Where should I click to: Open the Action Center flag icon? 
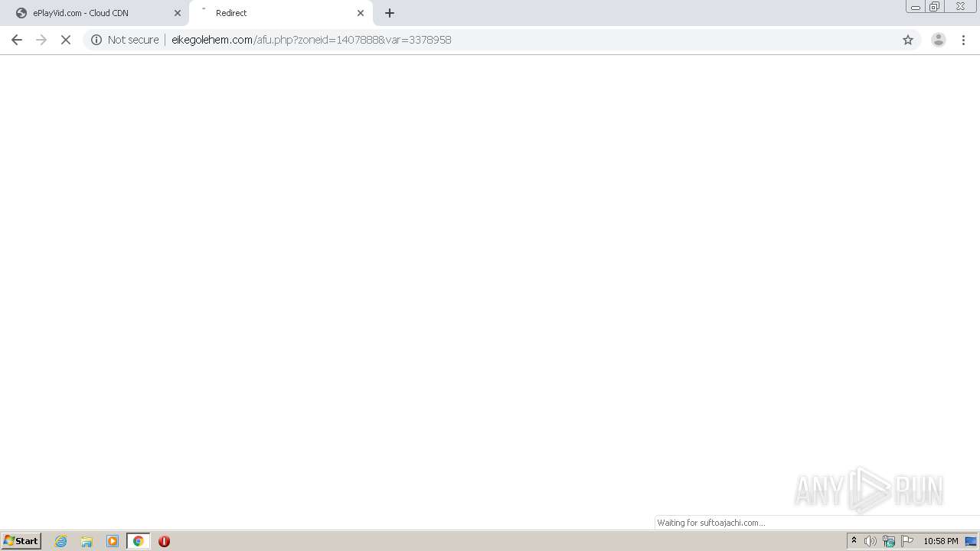pyautogui.click(x=907, y=541)
